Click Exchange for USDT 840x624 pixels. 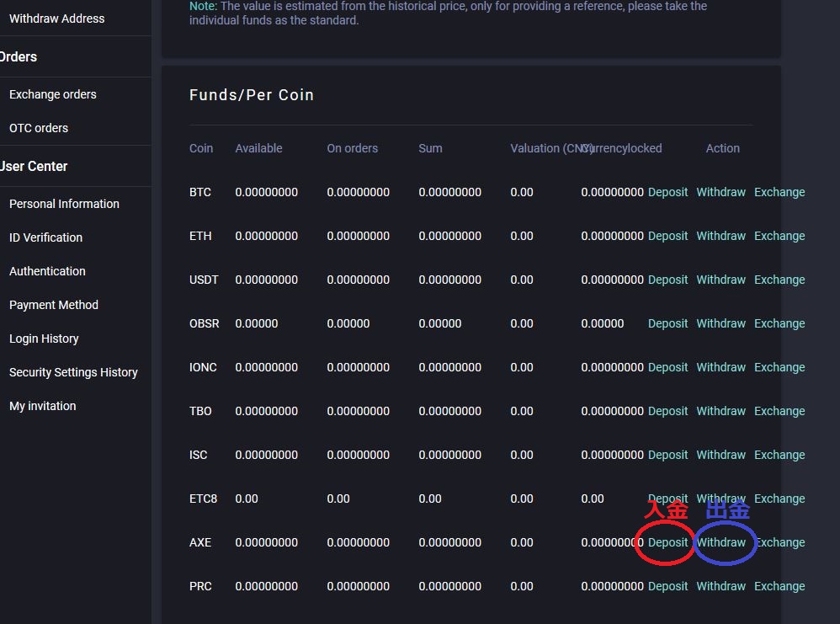click(779, 280)
